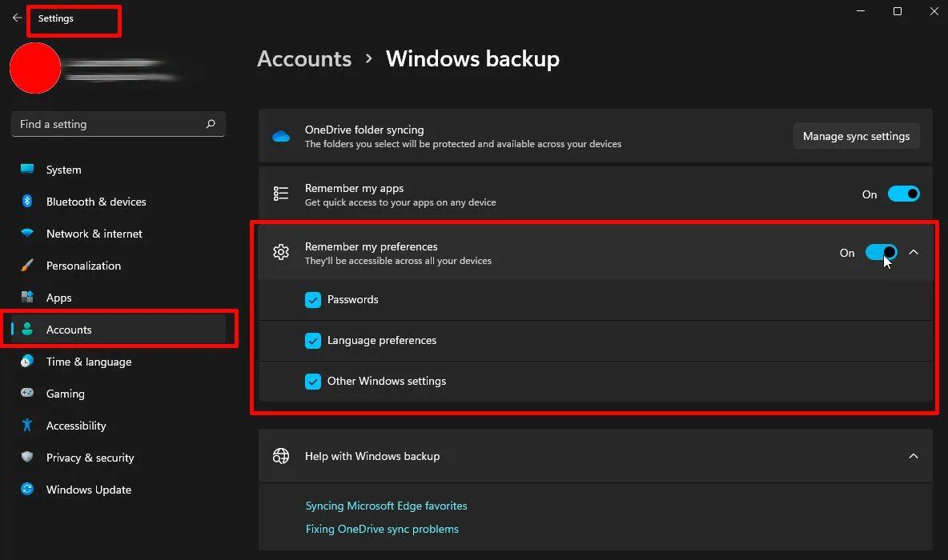Viewport: 948px width, 560px height.
Task: Maximize the Settings window
Action: [898, 11]
